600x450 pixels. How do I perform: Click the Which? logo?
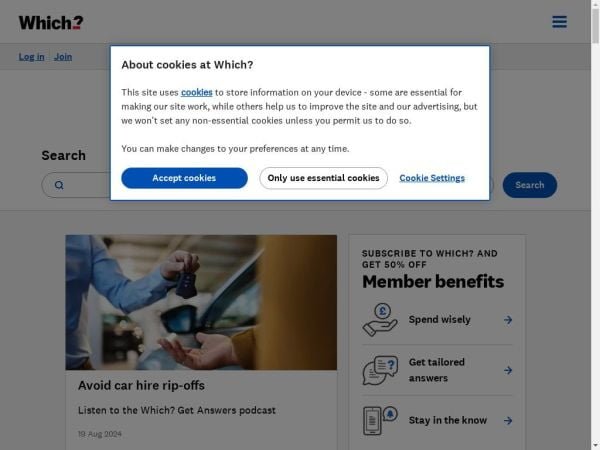[x=51, y=23]
